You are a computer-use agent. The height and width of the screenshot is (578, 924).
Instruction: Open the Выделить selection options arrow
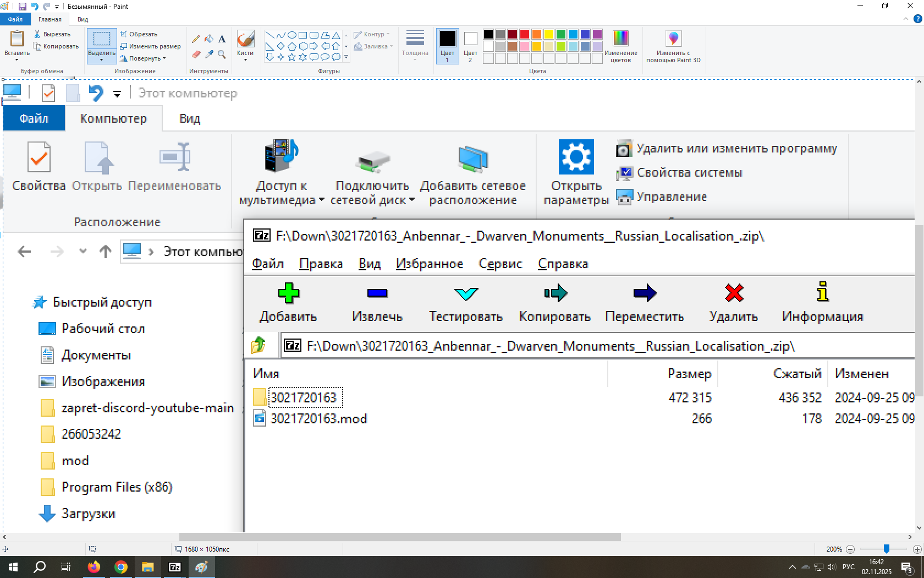tap(102, 59)
